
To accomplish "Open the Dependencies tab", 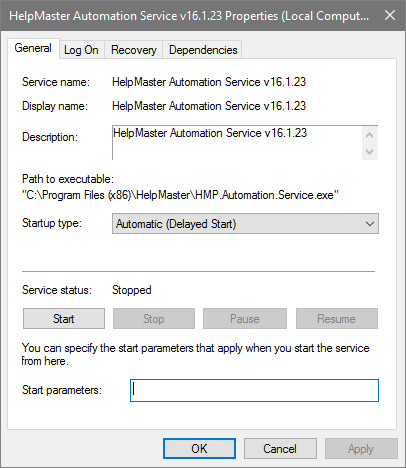I will click(x=203, y=50).
